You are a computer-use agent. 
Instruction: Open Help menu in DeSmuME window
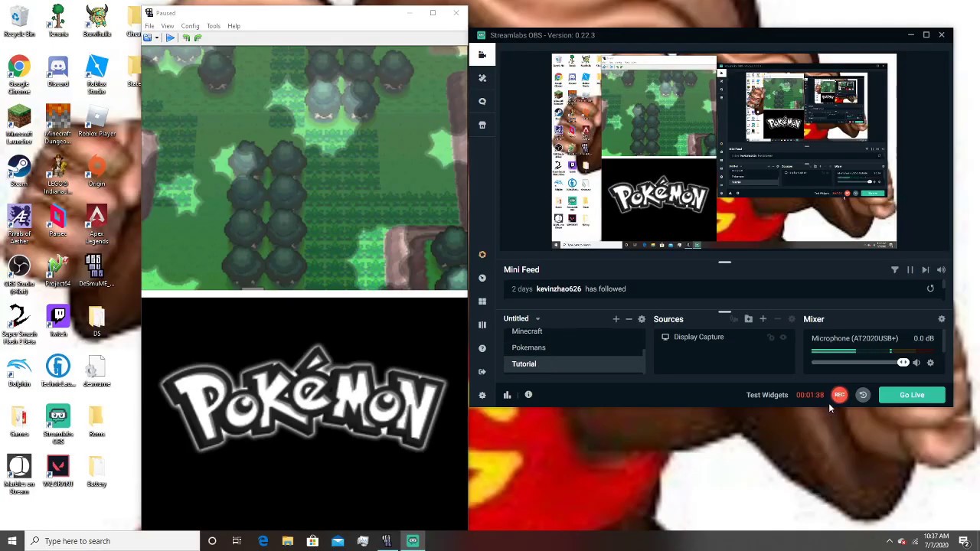tap(234, 26)
